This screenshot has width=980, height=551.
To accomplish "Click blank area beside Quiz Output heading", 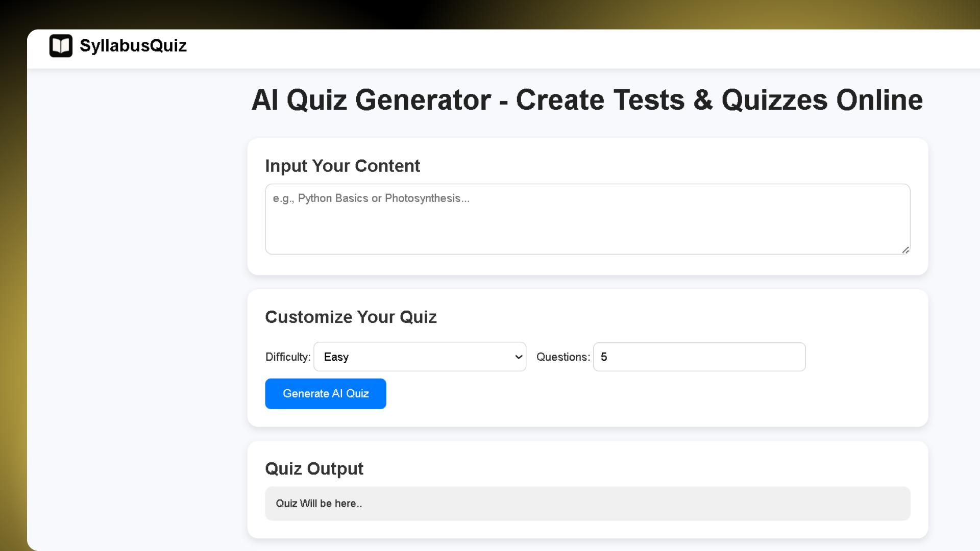I will click(x=638, y=468).
